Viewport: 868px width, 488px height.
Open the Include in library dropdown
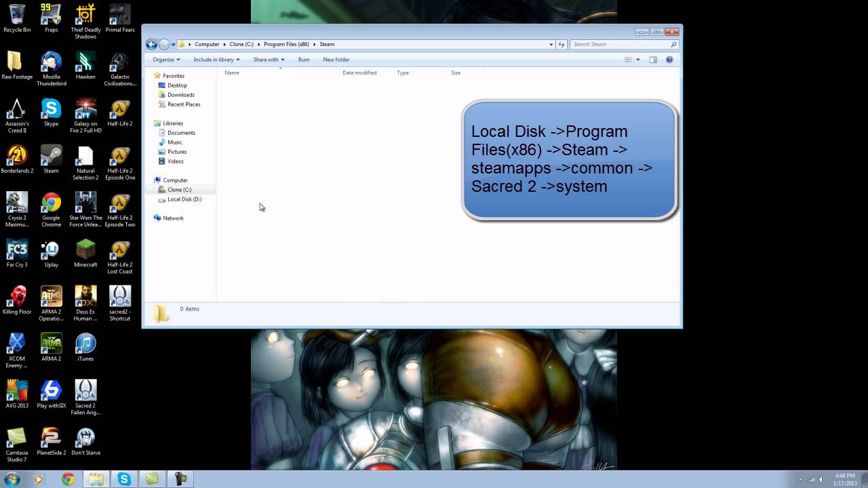[x=216, y=60]
